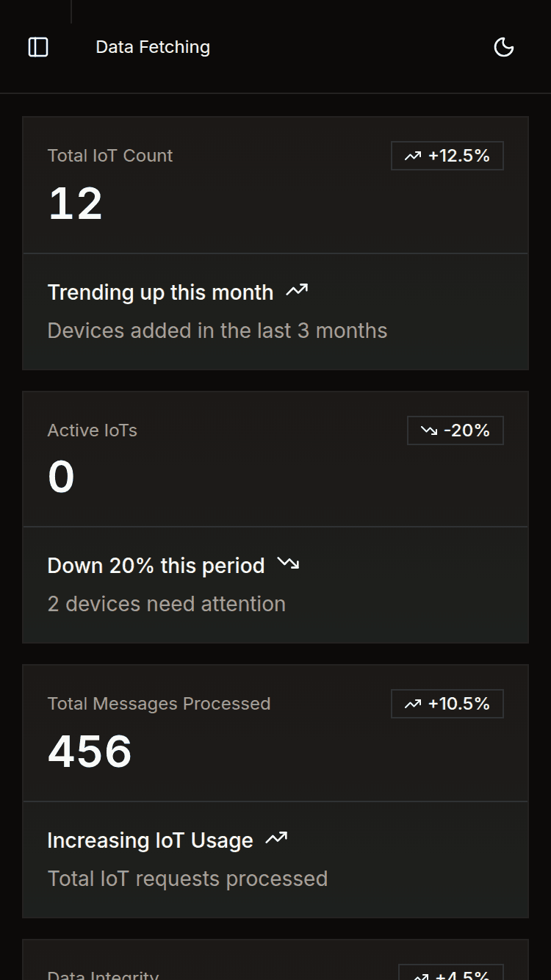Switch theme with the moon icon

(503, 47)
